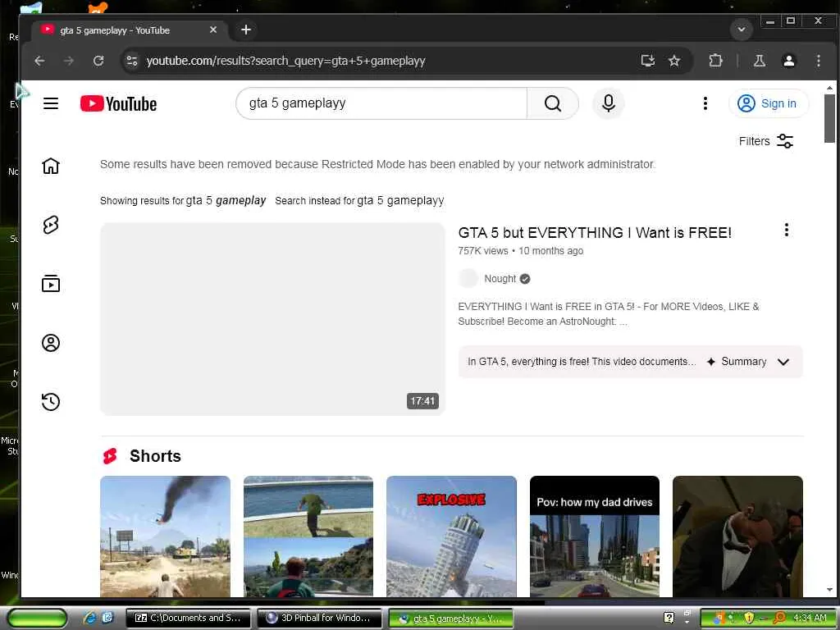The height and width of the screenshot is (630, 840).
Task: Open Chrome extensions puzzle icon
Action: coord(715,61)
